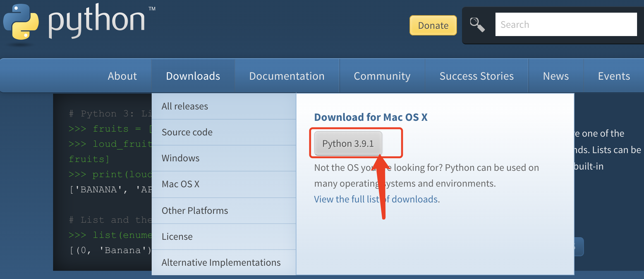This screenshot has width=644, height=279.
Task: Open the Events menu
Action: [614, 76]
